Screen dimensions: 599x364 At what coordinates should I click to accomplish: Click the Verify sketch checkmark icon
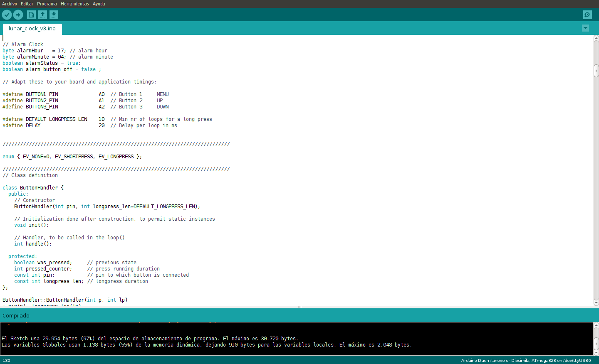coord(7,15)
